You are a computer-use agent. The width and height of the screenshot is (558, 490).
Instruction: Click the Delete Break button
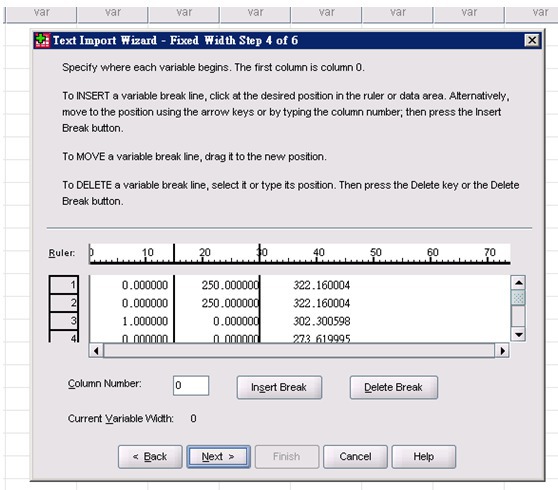coord(394,387)
